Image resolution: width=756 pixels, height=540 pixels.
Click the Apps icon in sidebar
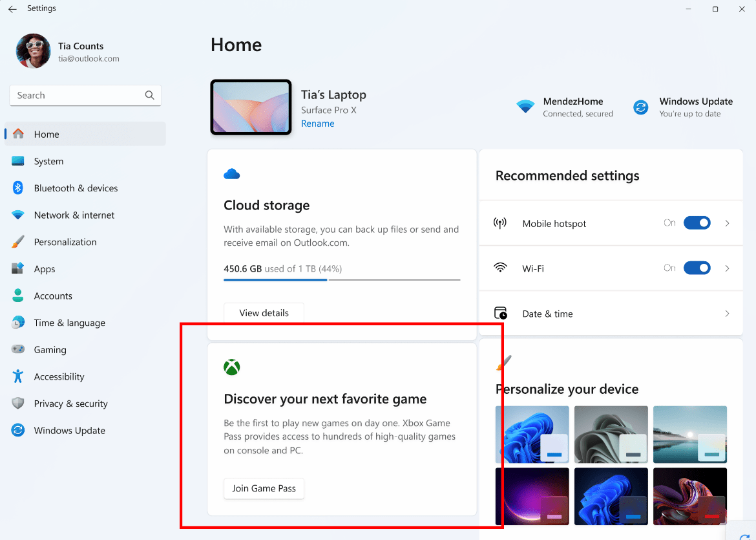pyautogui.click(x=18, y=268)
